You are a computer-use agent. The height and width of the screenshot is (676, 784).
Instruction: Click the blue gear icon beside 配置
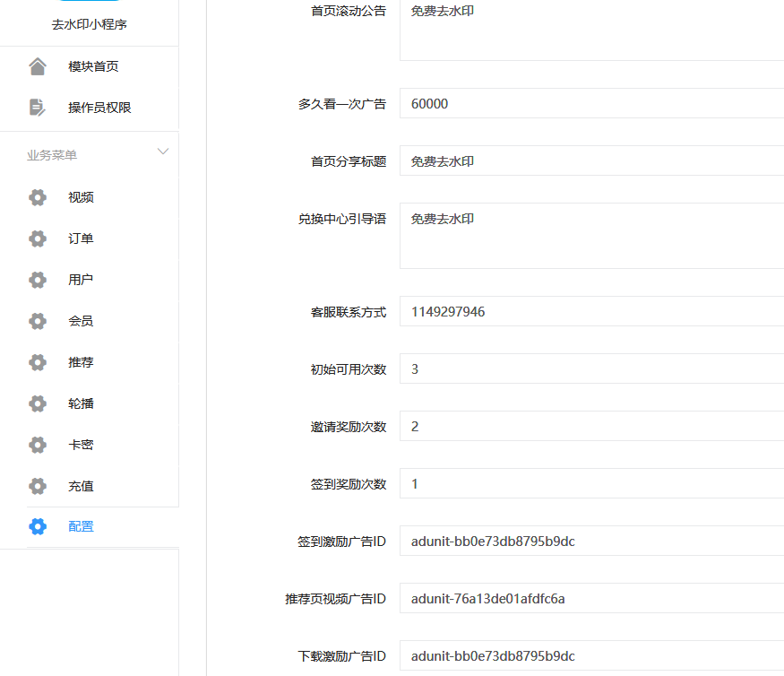click(x=37, y=526)
